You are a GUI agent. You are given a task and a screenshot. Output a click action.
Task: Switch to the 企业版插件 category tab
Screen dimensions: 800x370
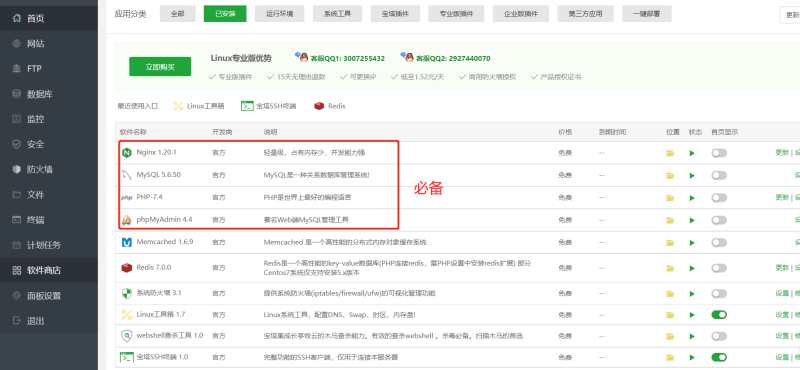pos(521,14)
